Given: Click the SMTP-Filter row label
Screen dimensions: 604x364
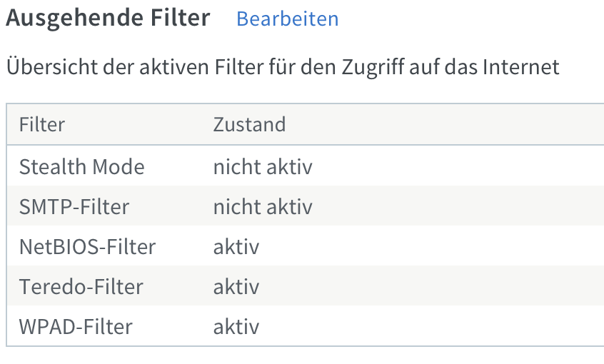Looking at the screenshot, I should pos(74,207).
